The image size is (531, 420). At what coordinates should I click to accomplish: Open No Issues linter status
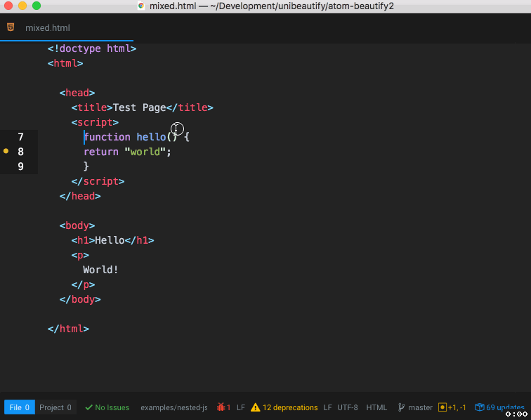[107, 407]
